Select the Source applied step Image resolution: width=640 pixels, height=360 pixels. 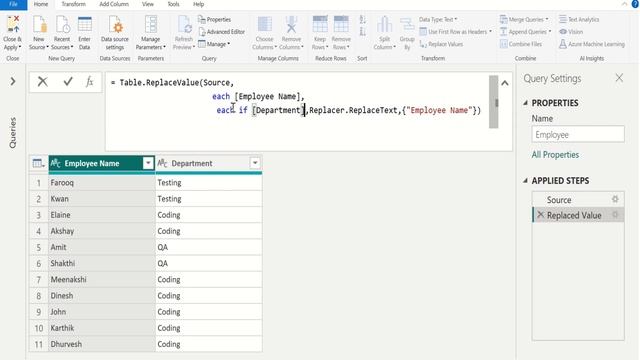(x=578, y=199)
